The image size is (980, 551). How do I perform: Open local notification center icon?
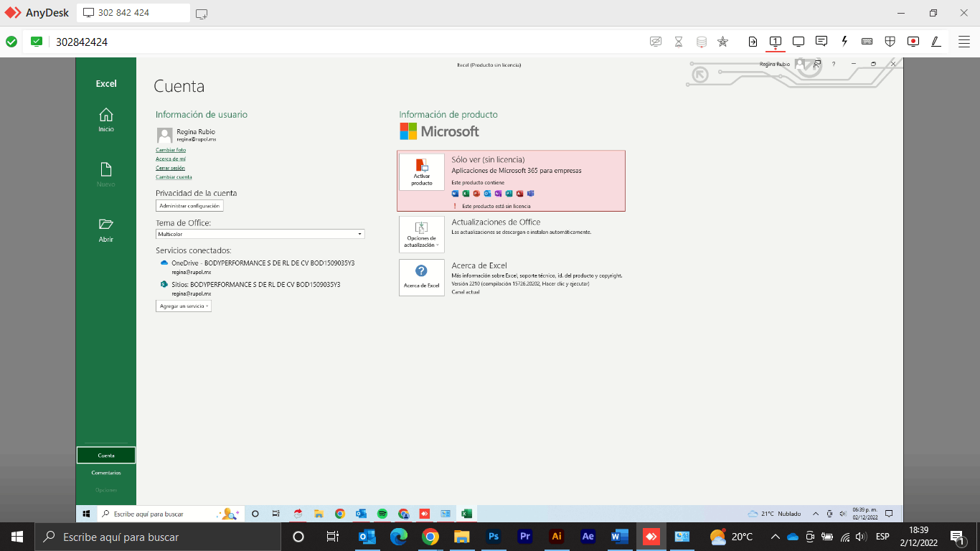pyautogui.click(x=957, y=537)
